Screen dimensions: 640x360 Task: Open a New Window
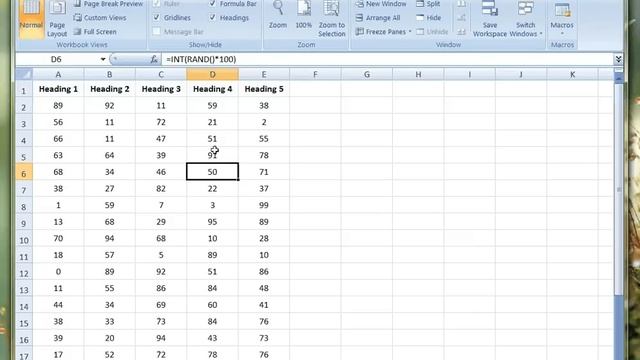click(381, 4)
